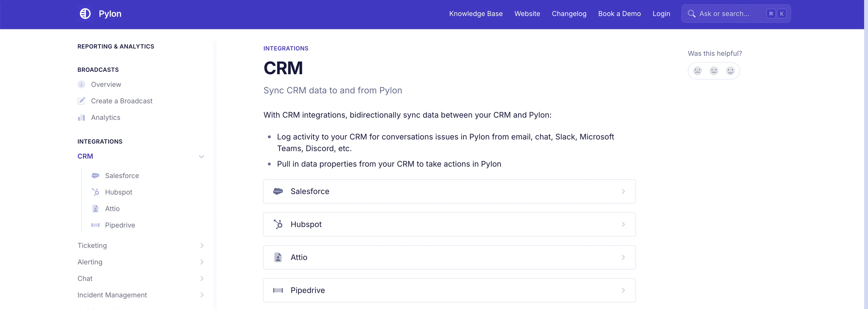Open the Hubspot integration card
Screen dimensions: 868x309
(449, 224)
